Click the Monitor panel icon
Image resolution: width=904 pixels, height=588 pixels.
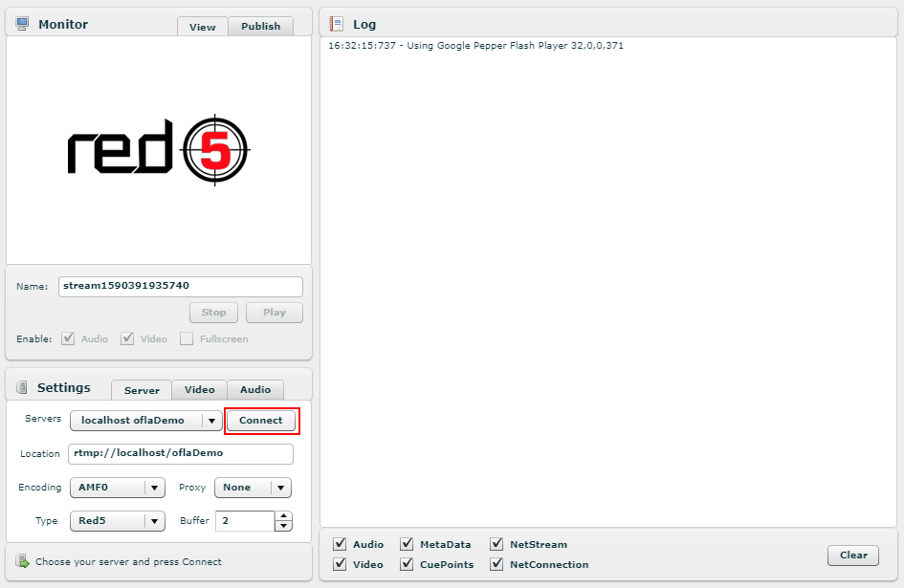[23, 24]
